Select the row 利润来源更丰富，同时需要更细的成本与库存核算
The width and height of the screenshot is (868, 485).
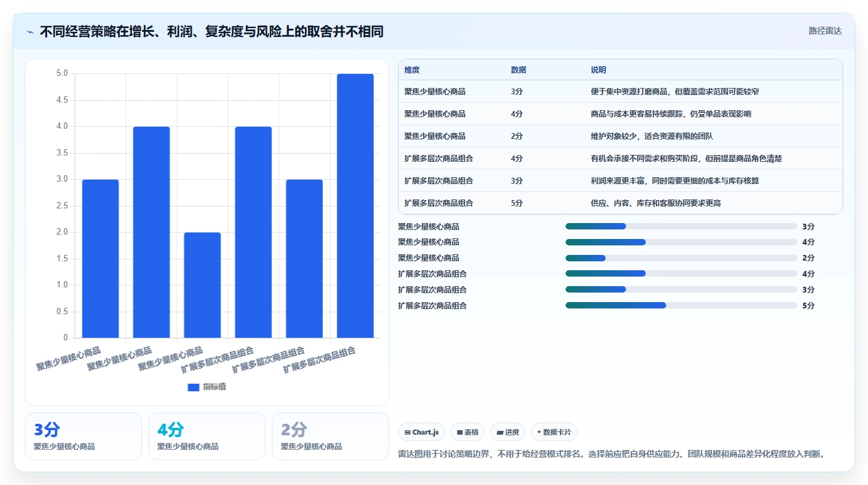[620, 181]
